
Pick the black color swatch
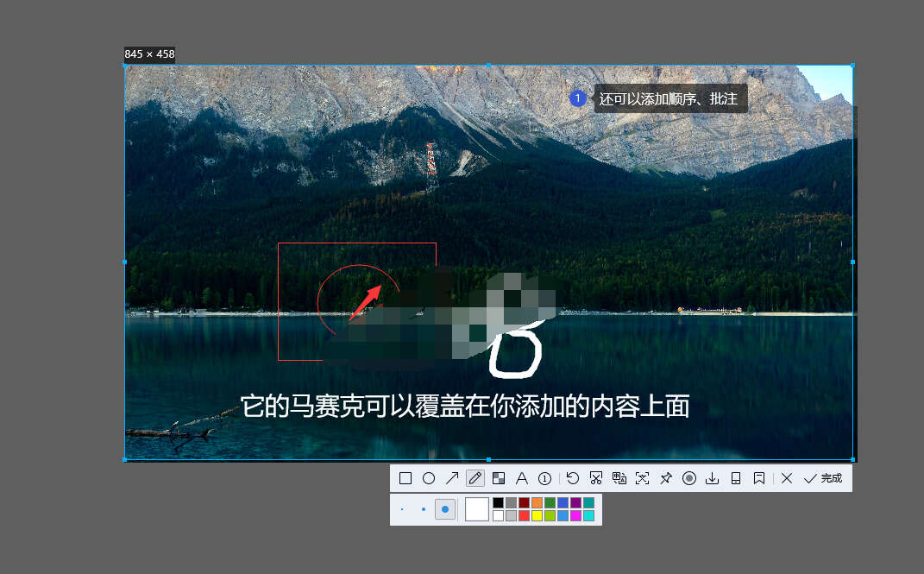click(x=499, y=502)
